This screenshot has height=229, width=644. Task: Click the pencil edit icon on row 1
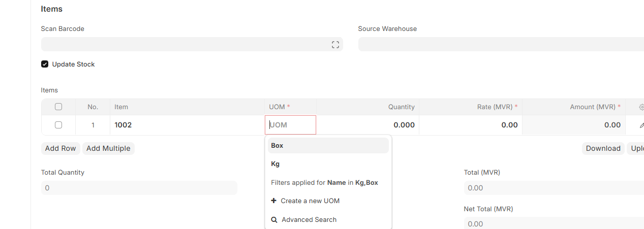pyautogui.click(x=641, y=125)
